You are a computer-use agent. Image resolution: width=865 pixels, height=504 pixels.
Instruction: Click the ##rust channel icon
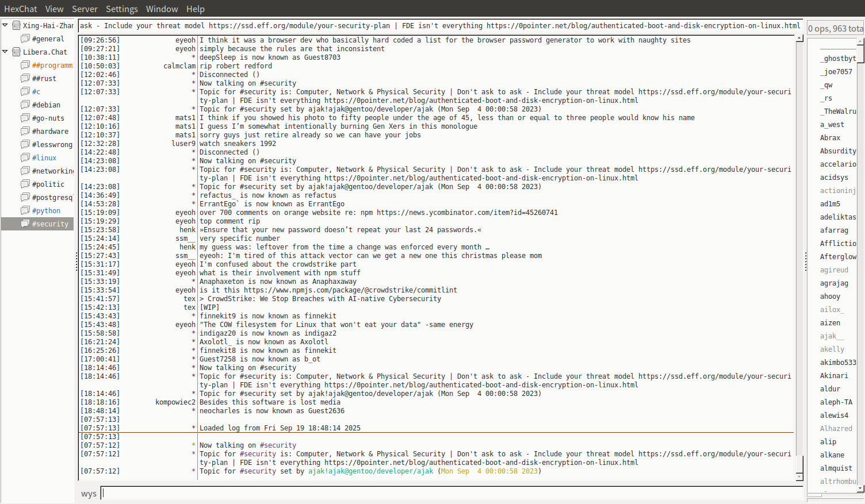(x=25, y=78)
